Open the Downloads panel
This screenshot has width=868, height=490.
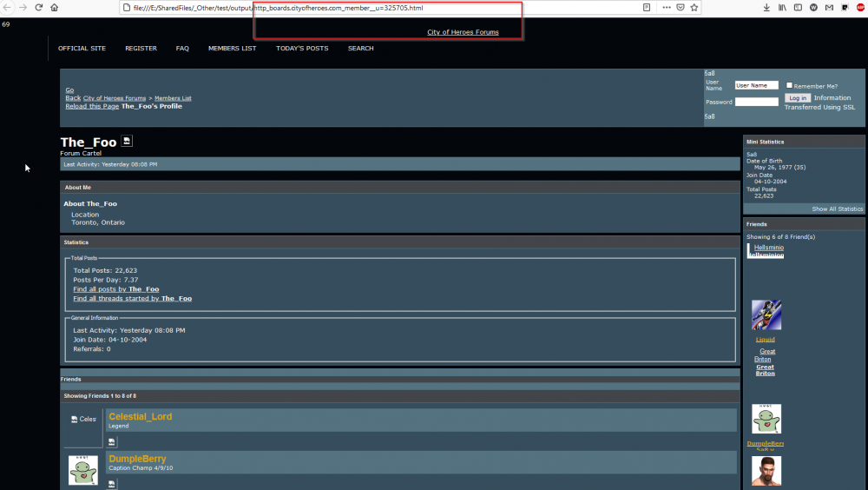(x=766, y=7)
